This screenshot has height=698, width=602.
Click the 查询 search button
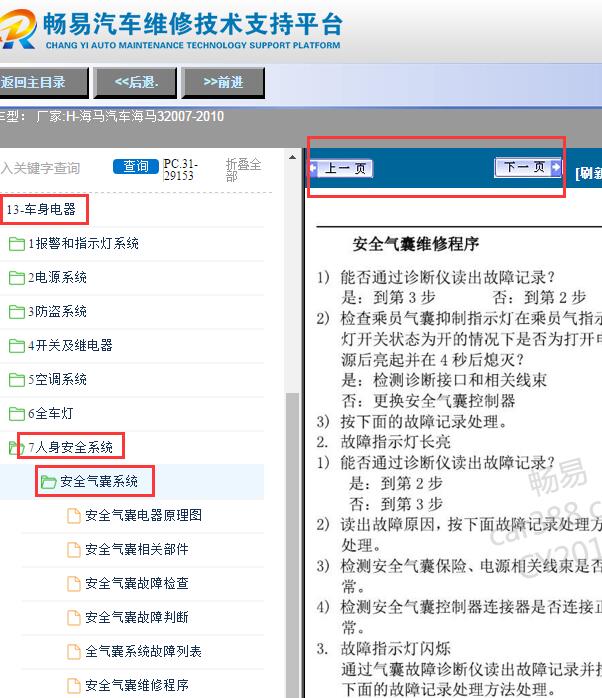click(136, 166)
